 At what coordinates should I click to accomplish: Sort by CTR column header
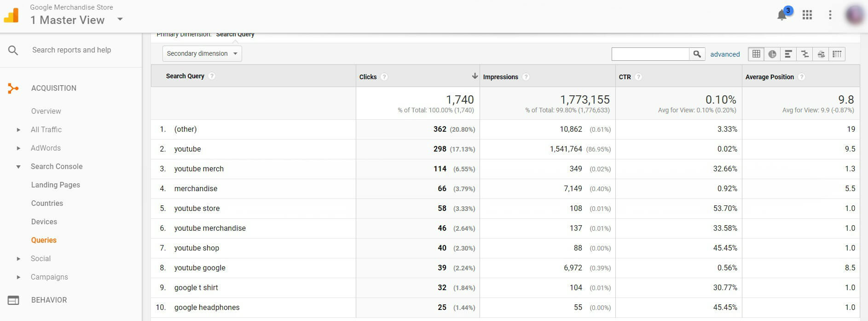pyautogui.click(x=625, y=77)
